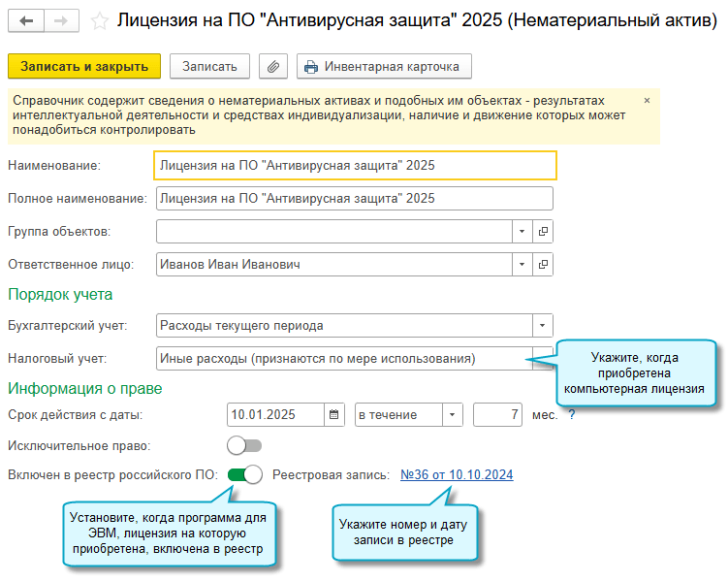Go forward with the right arrow button
Screen dimensions: 728x582
pyautogui.click(x=61, y=20)
